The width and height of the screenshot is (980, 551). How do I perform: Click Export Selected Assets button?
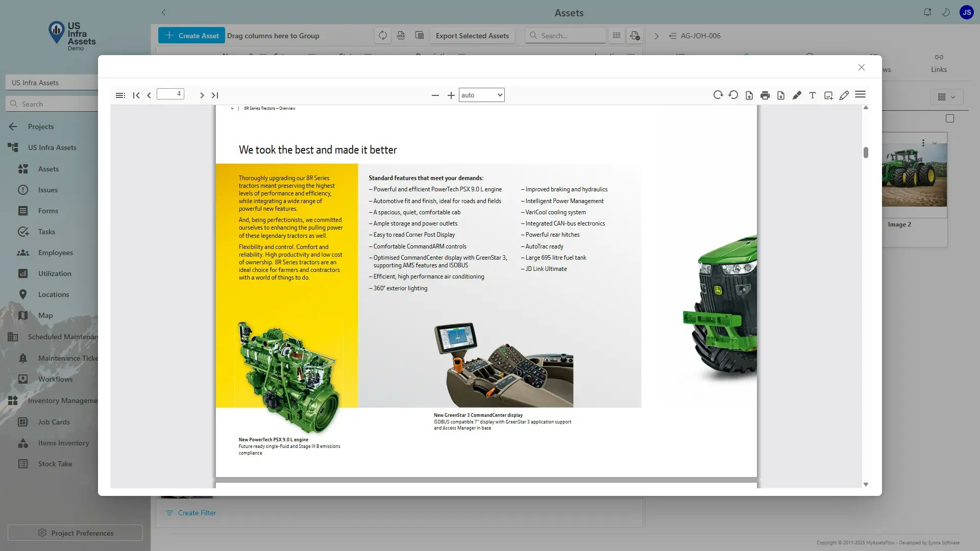(x=472, y=36)
